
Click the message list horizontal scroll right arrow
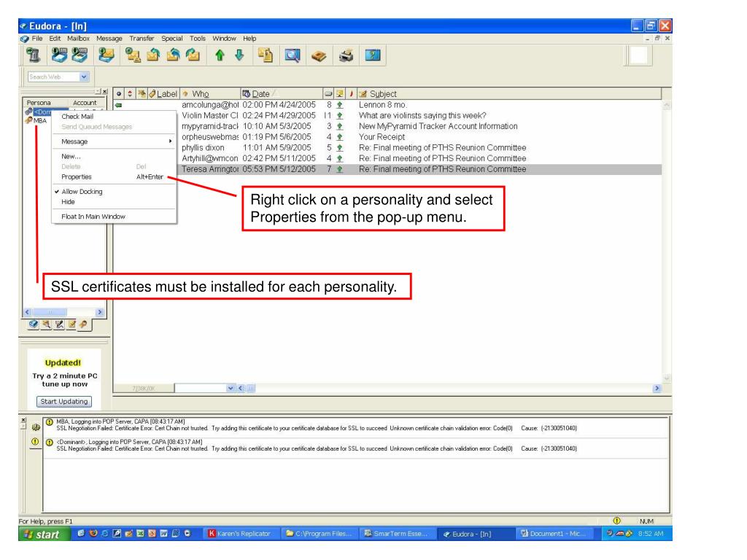click(x=657, y=388)
